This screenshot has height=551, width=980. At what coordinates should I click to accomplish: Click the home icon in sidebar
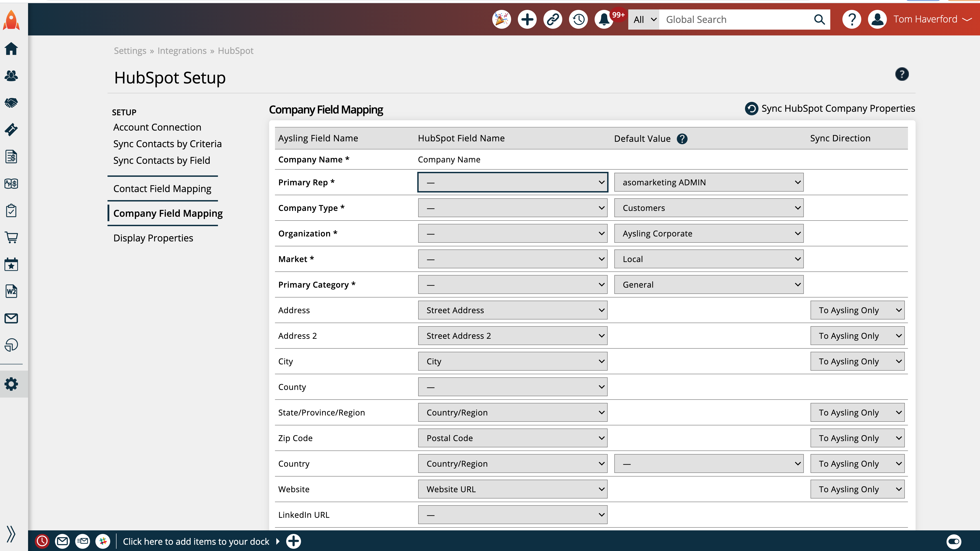11,49
